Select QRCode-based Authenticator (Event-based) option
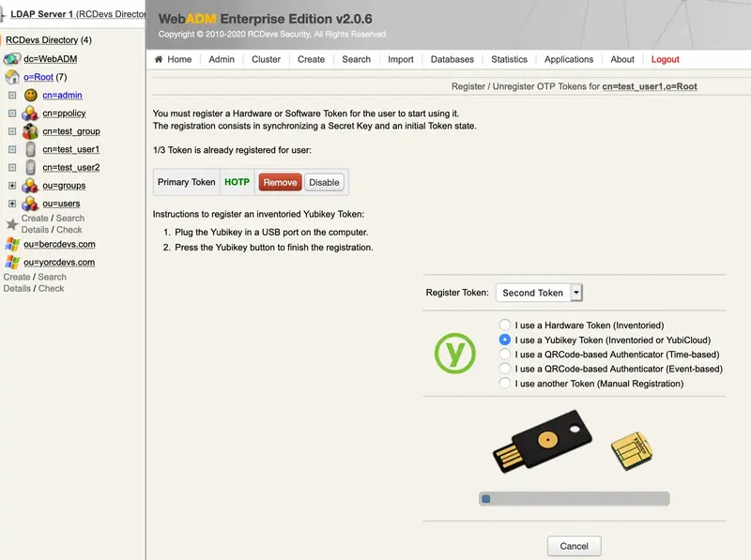The image size is (751, 560). tap(504, 369)
